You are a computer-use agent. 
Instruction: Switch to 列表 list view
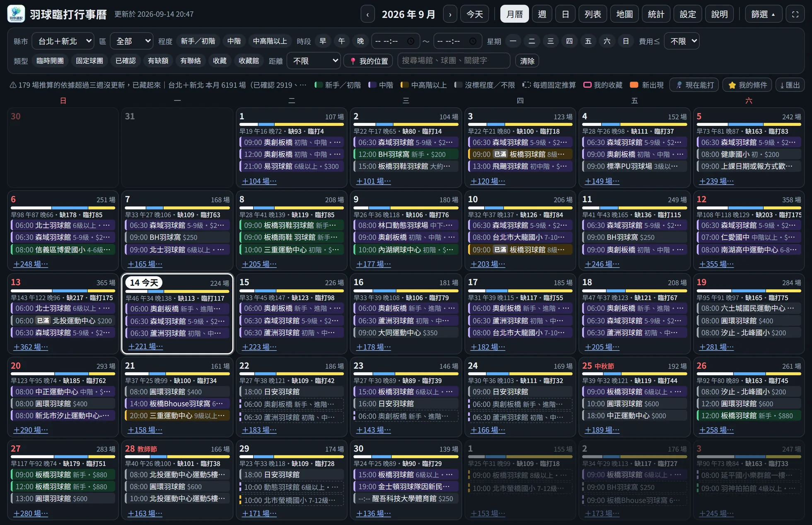point(593,14)
